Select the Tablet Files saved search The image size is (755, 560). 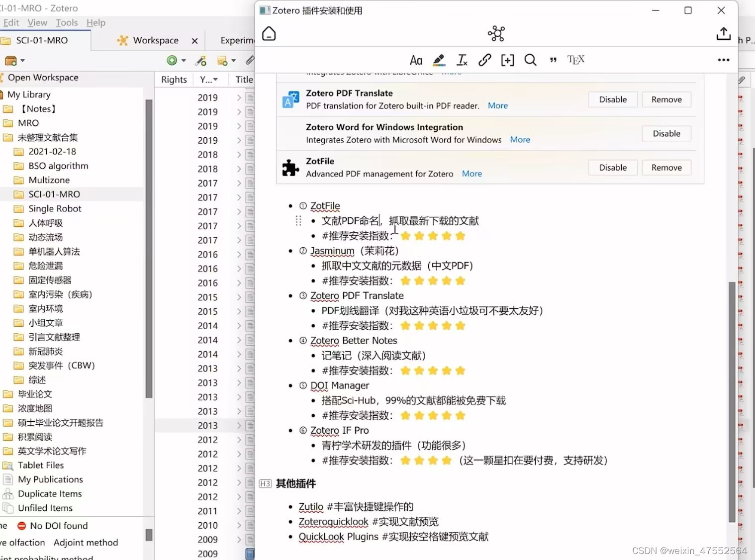click(x=41, y=465)
